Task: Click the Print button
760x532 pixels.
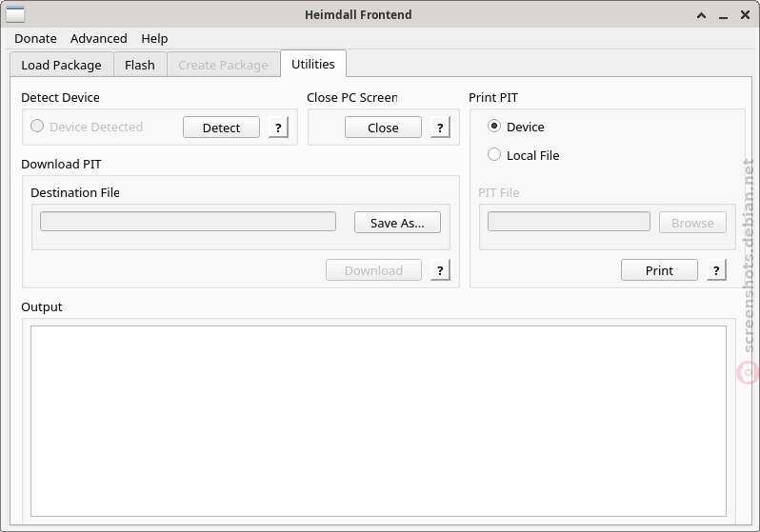Action: pyautogui.click(x=660, y=270)
